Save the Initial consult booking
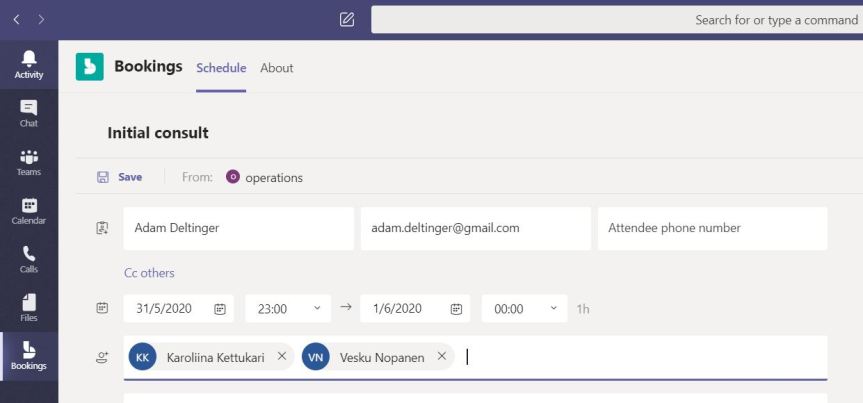 [x=120, y=177]
